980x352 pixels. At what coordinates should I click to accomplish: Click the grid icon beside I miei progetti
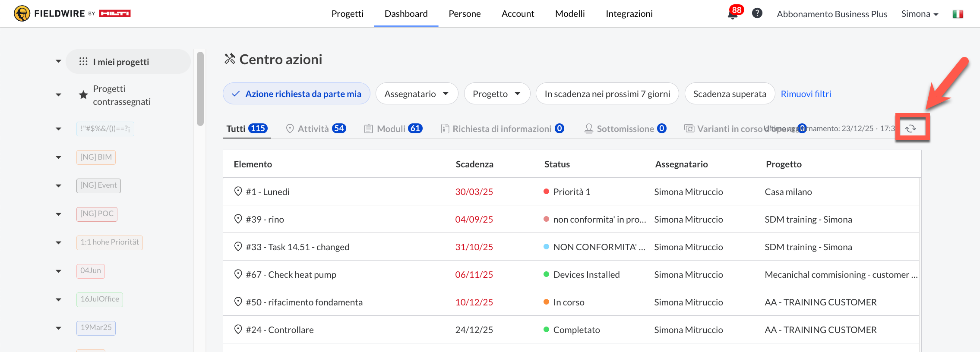click(83, 62)
